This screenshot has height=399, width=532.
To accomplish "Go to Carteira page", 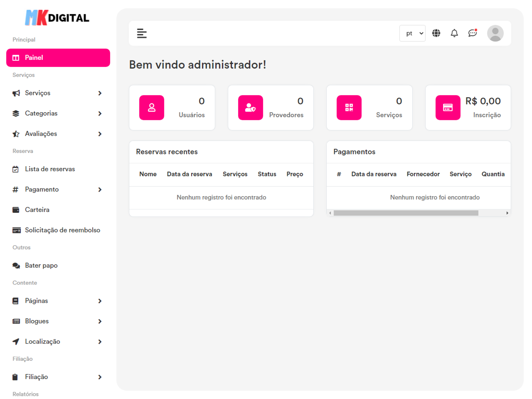I will click(37, 210).
